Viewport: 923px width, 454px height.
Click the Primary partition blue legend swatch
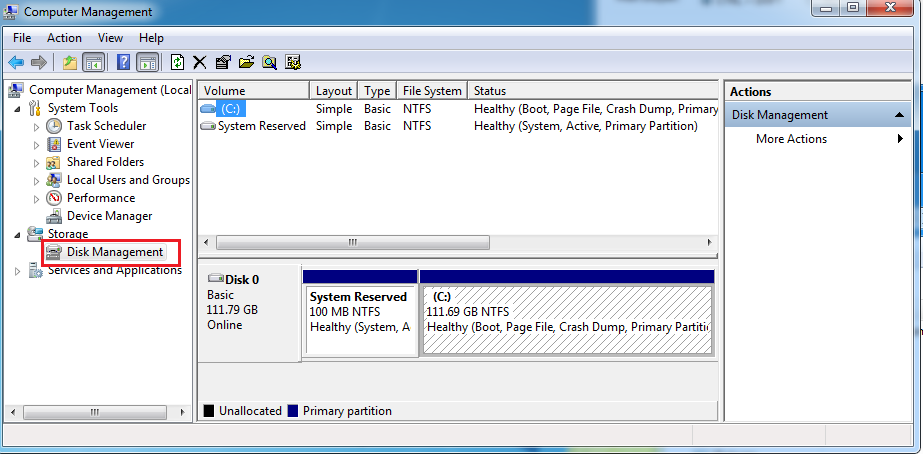pos(293,411)
